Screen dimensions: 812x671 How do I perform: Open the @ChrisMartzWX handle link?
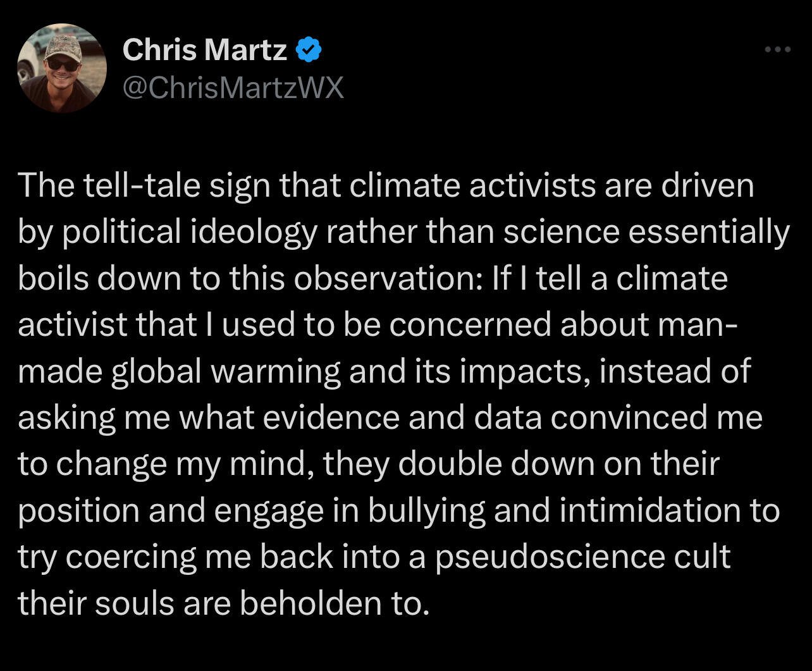[233, 87]
